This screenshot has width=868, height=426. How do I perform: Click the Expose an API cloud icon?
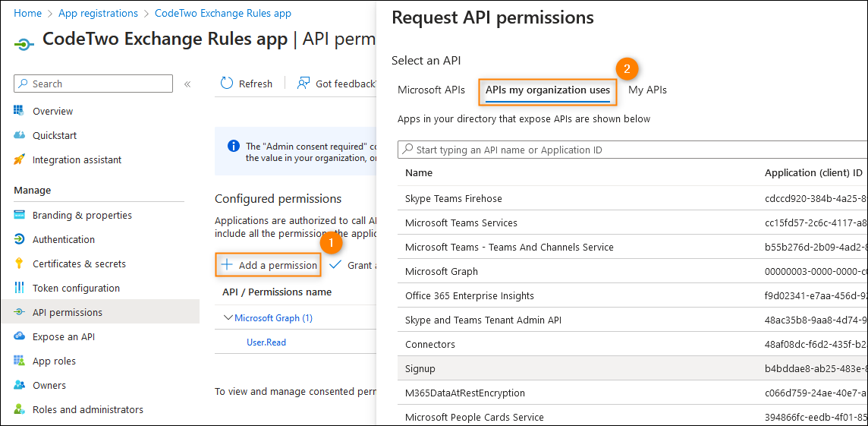coord(20,336)
